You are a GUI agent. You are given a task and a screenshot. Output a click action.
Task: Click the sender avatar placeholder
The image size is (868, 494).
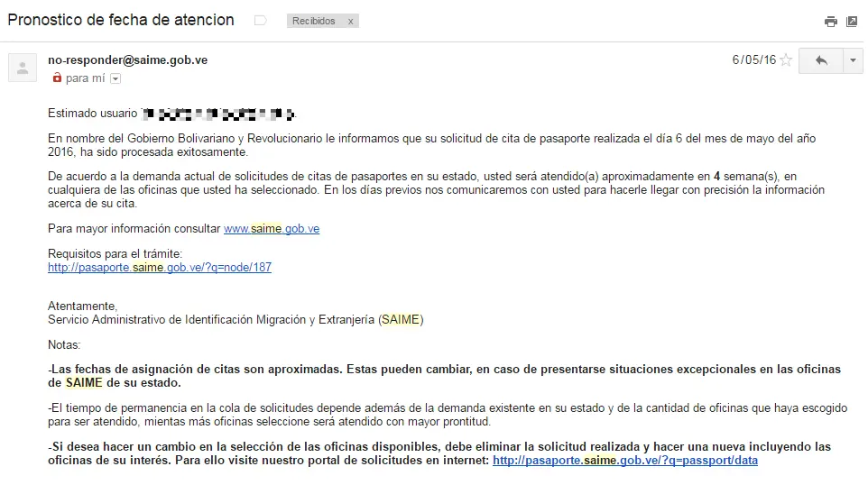pos(23,68)
